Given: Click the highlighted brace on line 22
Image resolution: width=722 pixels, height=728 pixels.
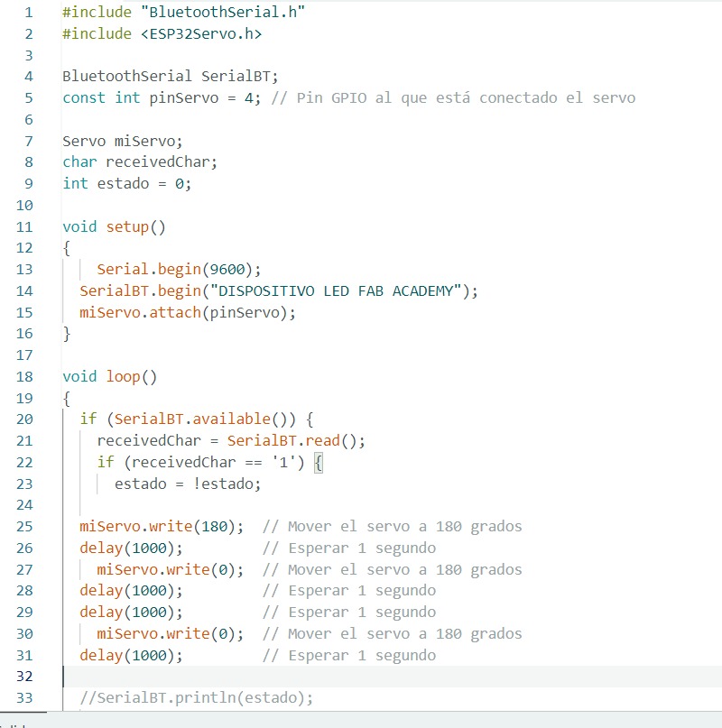Looking at the screenshot, I should 319,463.
